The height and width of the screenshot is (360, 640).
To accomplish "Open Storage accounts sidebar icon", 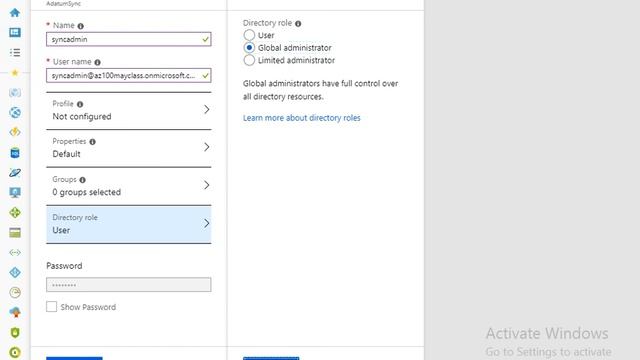I will coord(15,233).
